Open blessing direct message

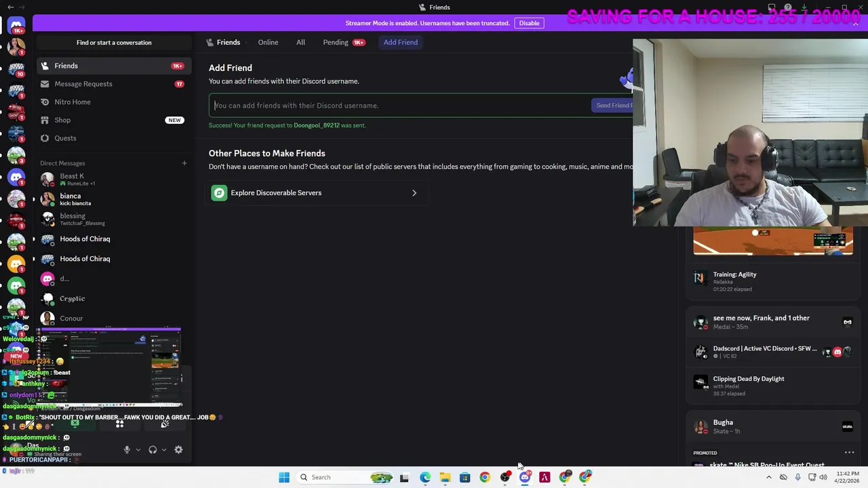pos(113,219)
